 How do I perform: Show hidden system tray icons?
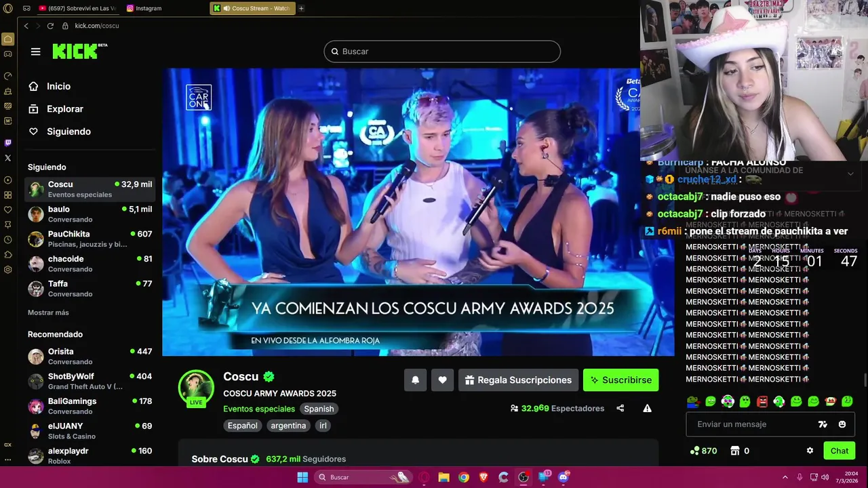[785, 477]
